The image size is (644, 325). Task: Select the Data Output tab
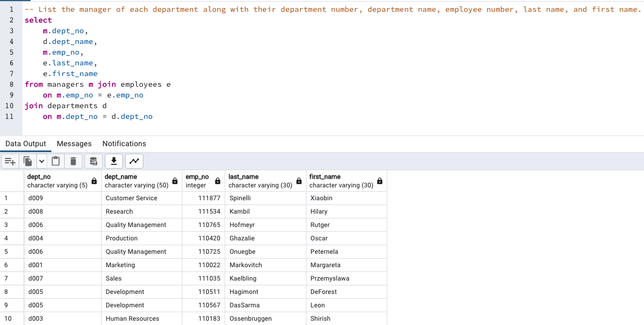tap(26, 143)
